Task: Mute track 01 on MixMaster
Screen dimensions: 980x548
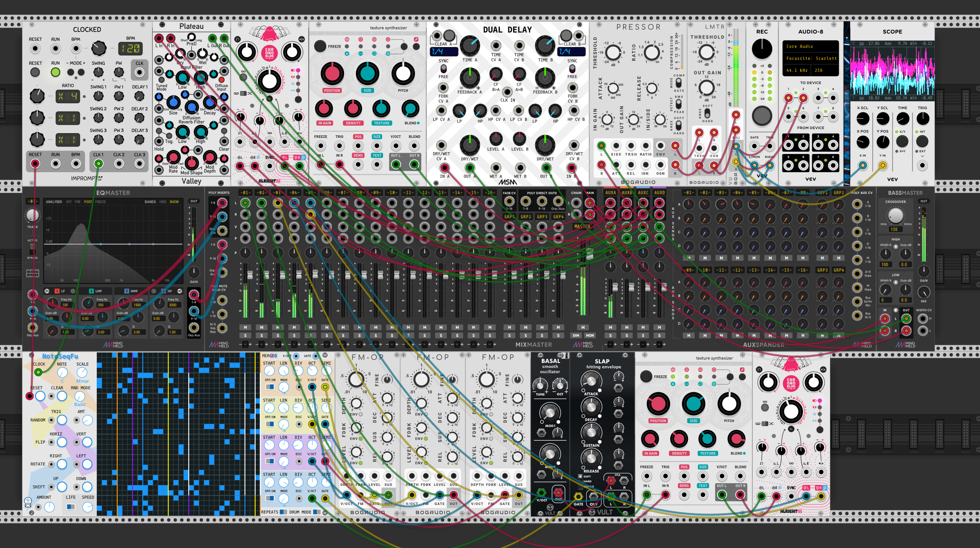Action: 245,327
